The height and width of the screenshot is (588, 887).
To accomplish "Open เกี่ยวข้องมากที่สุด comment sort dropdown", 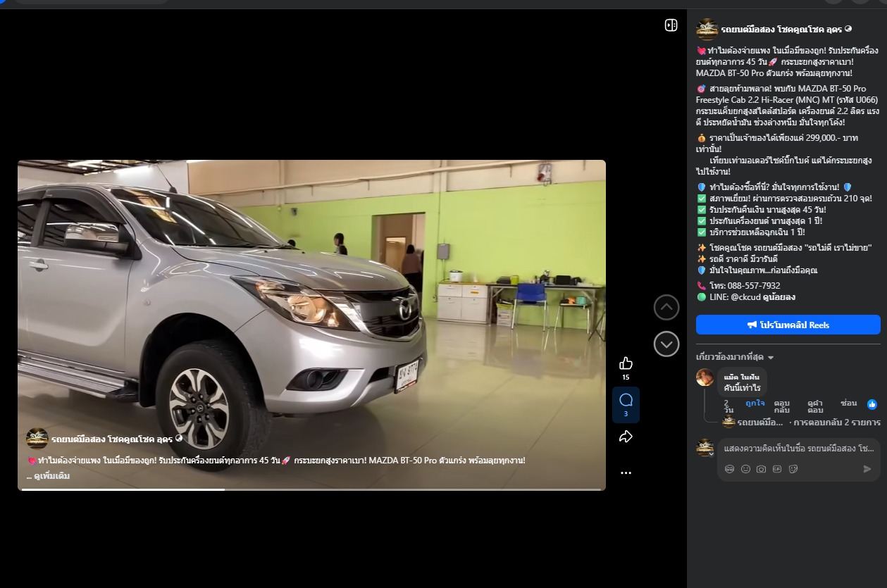I will coord(735,357).
